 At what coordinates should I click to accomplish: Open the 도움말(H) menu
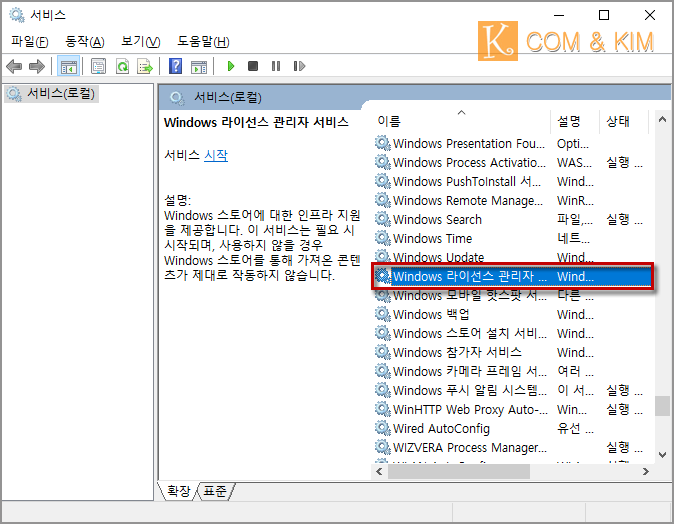(x=203, y=41)
